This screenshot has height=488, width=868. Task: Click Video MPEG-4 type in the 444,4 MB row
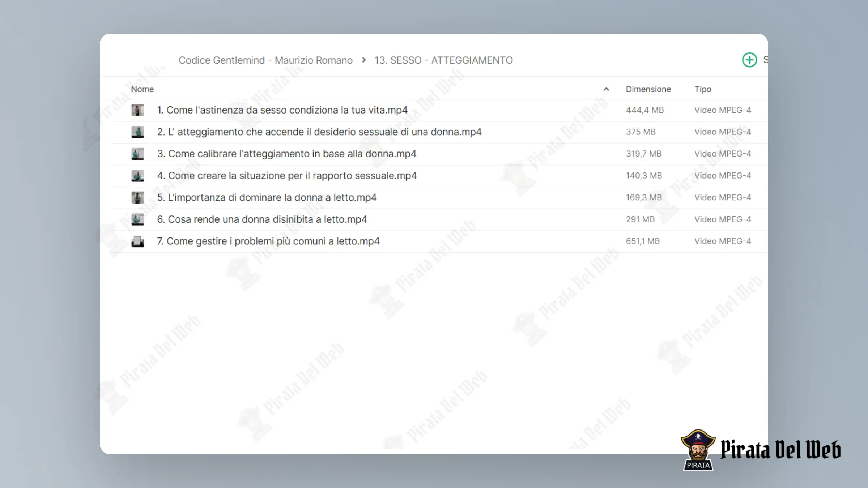pyautogui.click(x=723, y=110)
